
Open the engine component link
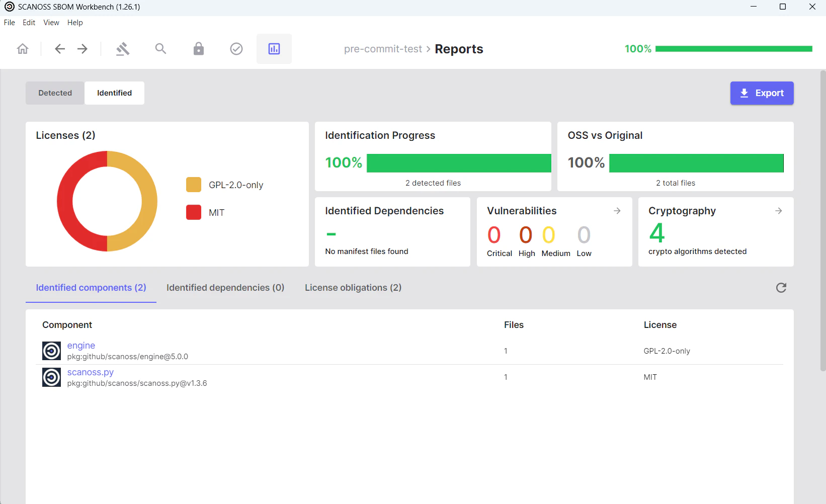point(81,346)
